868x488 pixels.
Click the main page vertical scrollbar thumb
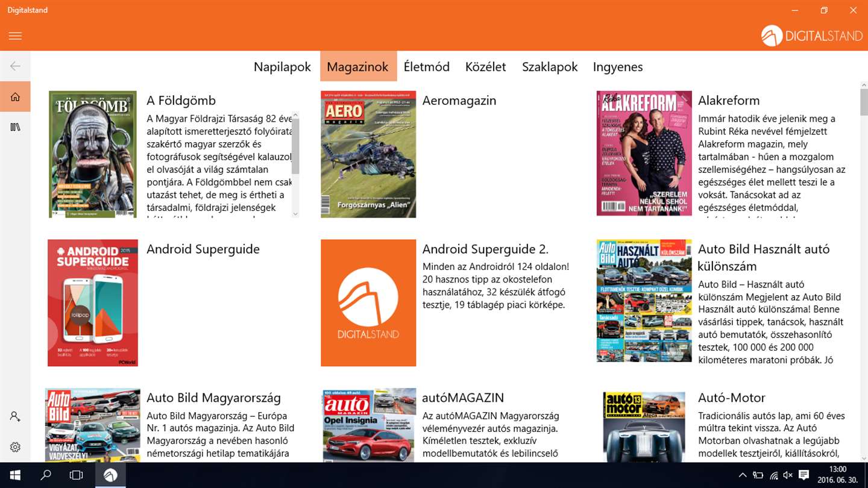(863, 102)
